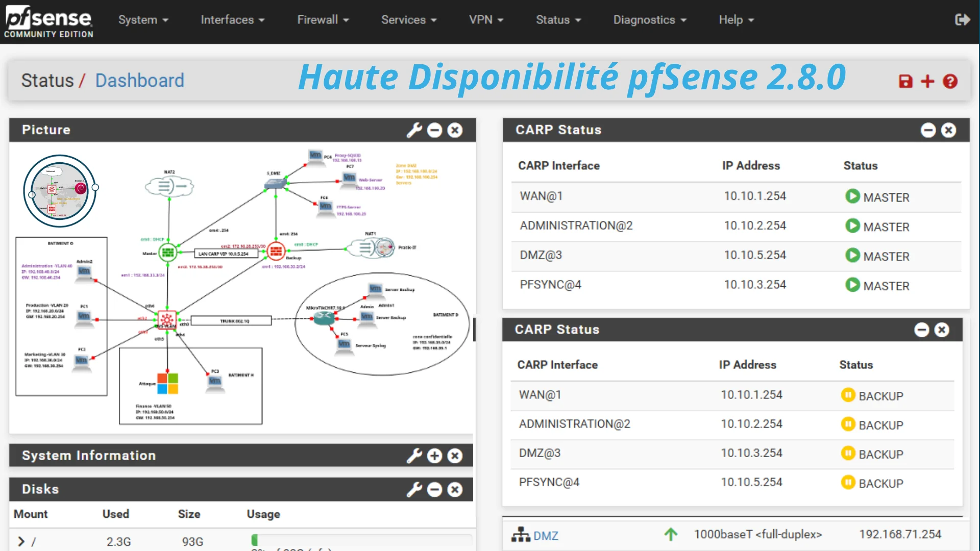Click the ADMINISTRATION@2 BACKUP status icon

848,424
